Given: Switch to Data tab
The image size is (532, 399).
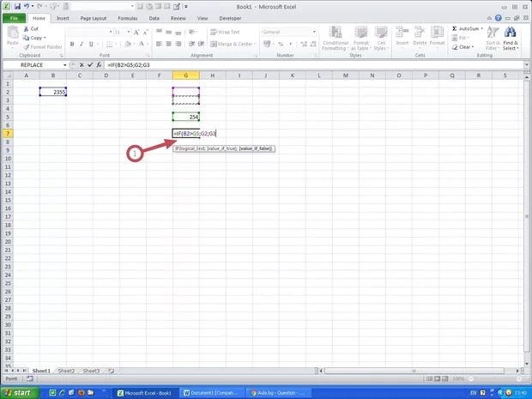Looking at the screenshot, I should coord(154,18).
